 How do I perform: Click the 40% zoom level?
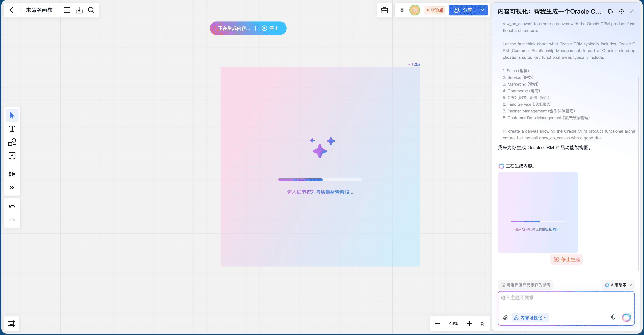pos(453,323)
